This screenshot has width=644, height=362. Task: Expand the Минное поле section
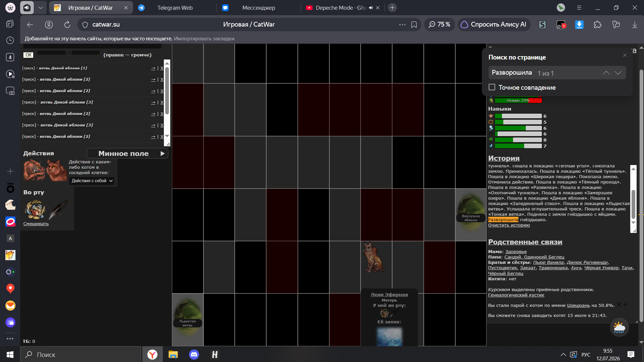pos(128,154)
